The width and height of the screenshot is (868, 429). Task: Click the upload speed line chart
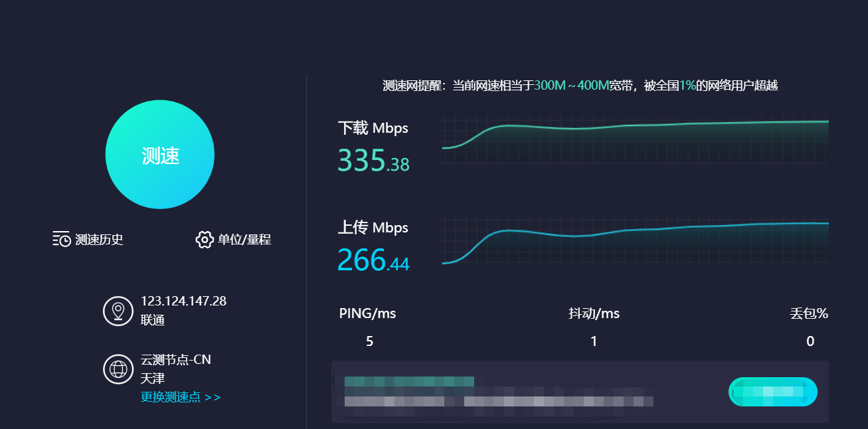point(636,240)
